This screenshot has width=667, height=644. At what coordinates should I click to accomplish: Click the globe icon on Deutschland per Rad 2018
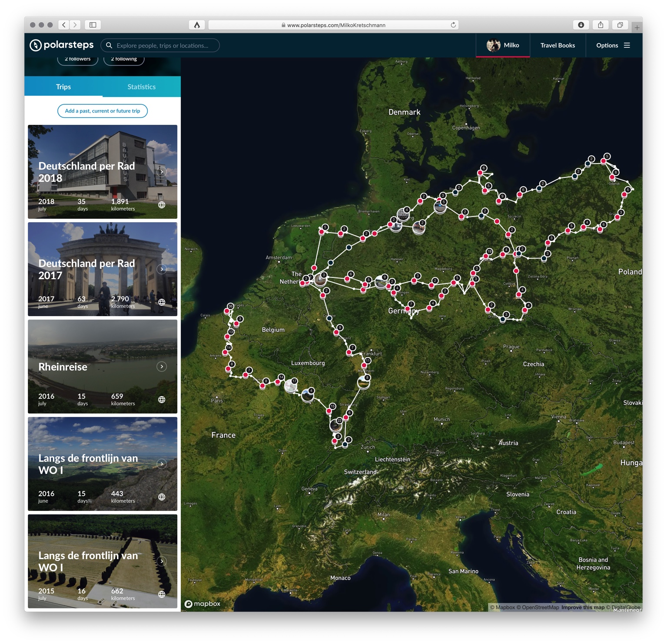pyautogui.click(x=162, y=205)
